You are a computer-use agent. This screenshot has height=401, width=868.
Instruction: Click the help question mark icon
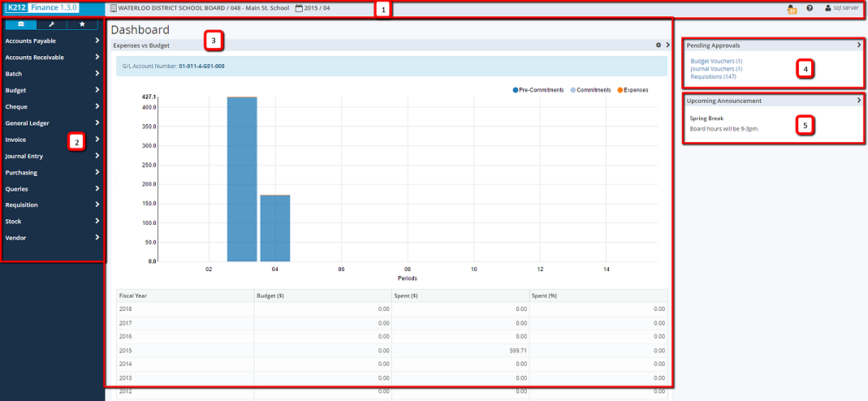point(810,8)
